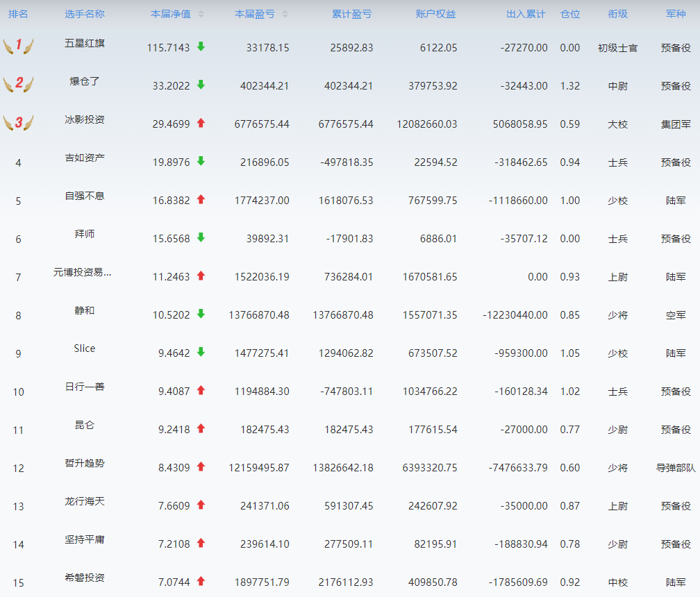The width and height of the screenshot is (700, 597).
Task: Sort by 本届盈亏 using its sort arrows
Action: pyautogui.click(x=285, y=15)
